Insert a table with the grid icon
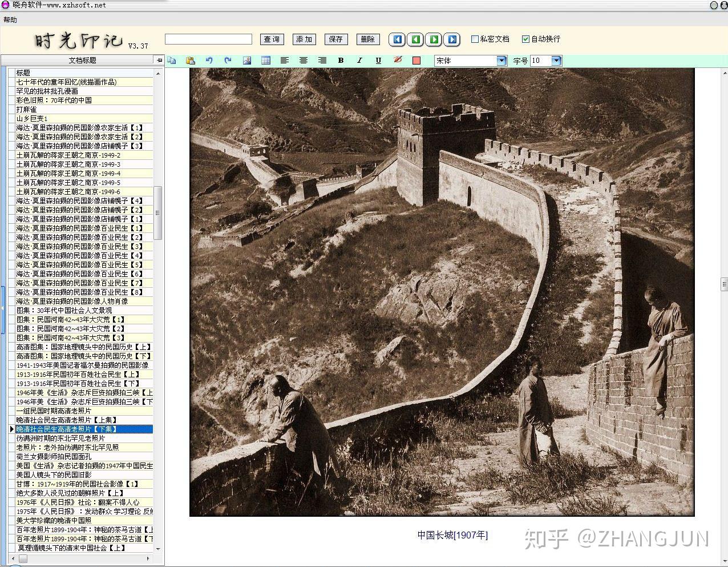The image size is (728, 567). tap(266, 61)
